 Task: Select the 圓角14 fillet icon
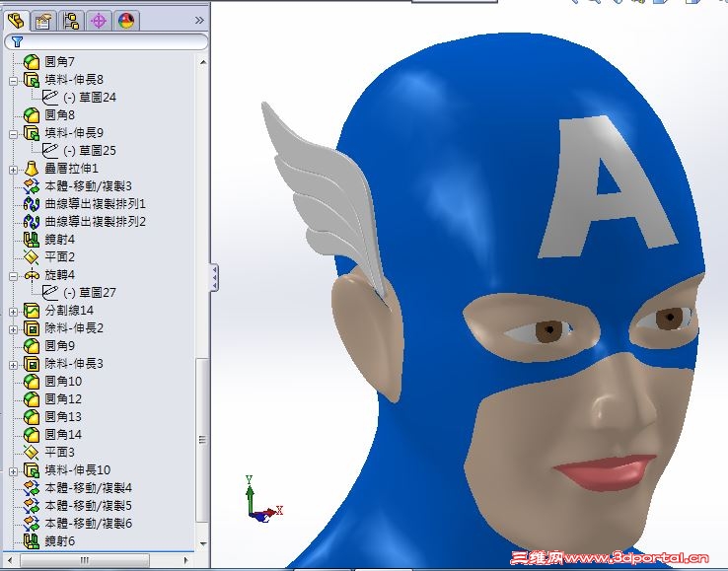(32, 435)
